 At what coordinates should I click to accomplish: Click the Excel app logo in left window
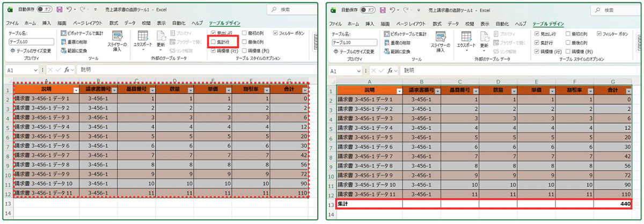click(x=10, y=10)
